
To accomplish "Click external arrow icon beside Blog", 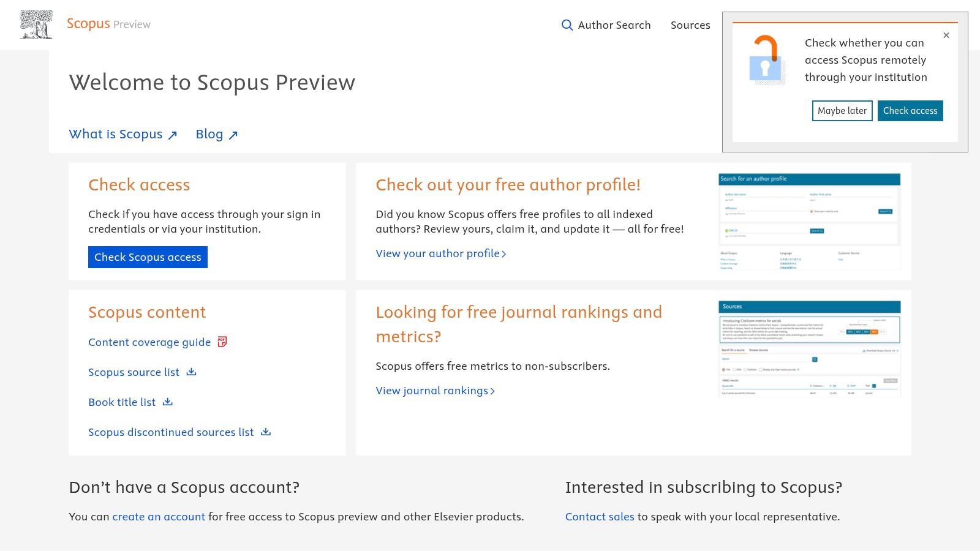I will pos(233,135).
